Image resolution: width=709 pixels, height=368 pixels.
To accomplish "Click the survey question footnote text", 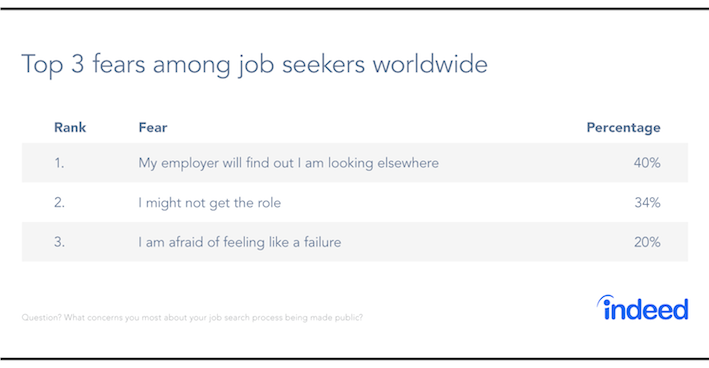I will tap(192, 317).
